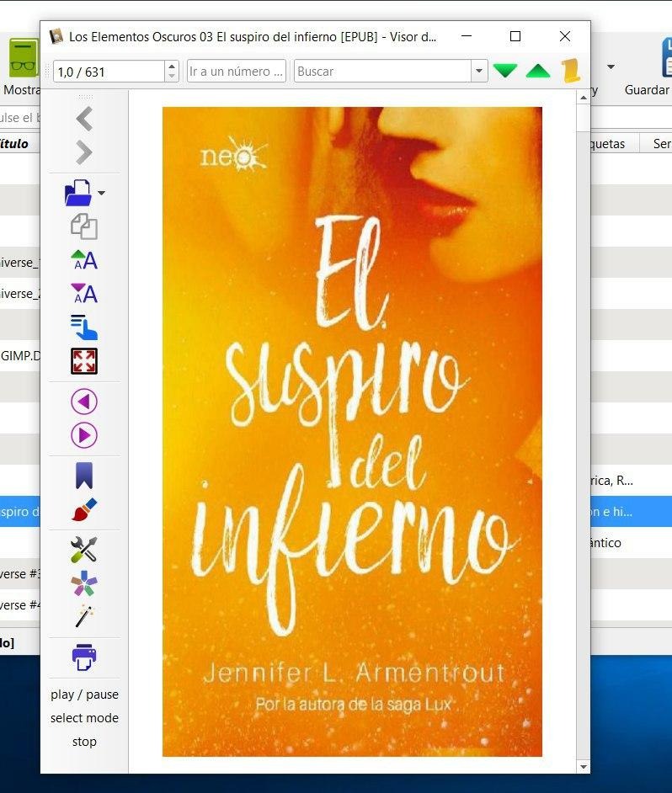Image resolution: width=672 pixels, height=793 pixels.
Task: Click the page position field showing 1,0 / 631
Action: [x=109, y=72]
